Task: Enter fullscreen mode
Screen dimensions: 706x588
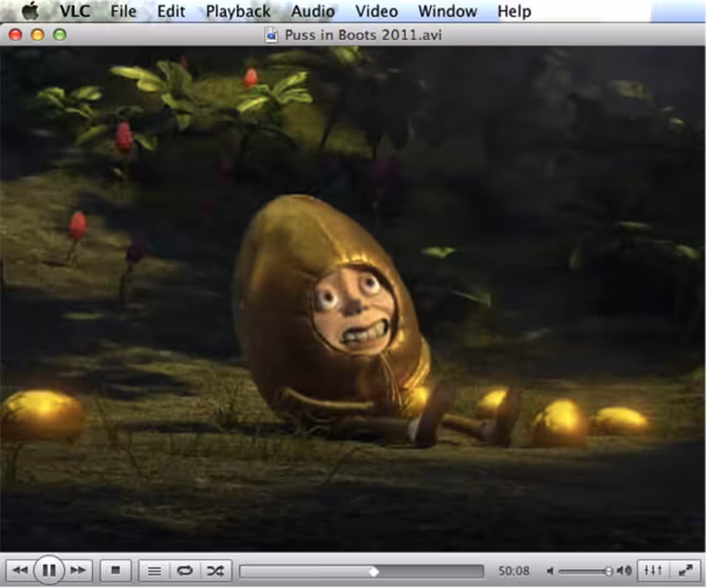Action: [x=685, y=571]
